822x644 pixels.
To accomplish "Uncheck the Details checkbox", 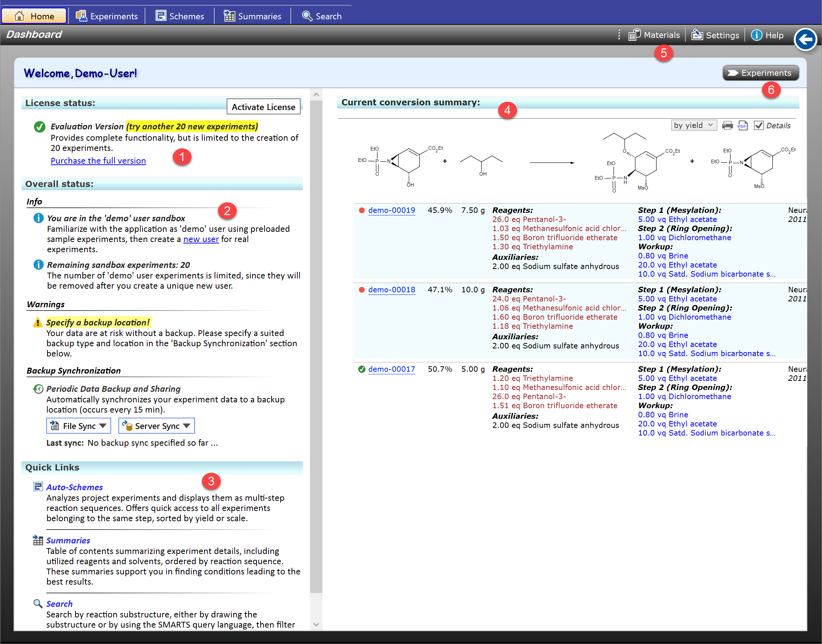I will (758, 126).
